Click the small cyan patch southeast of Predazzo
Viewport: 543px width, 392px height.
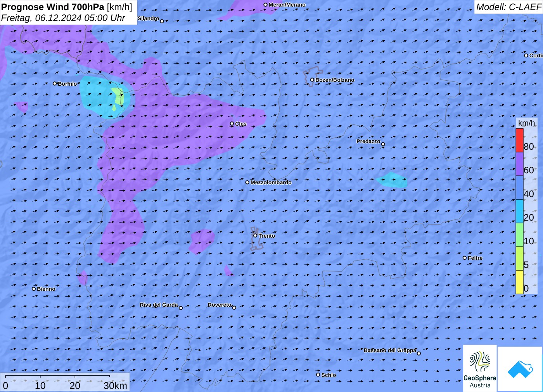(392, 180)
